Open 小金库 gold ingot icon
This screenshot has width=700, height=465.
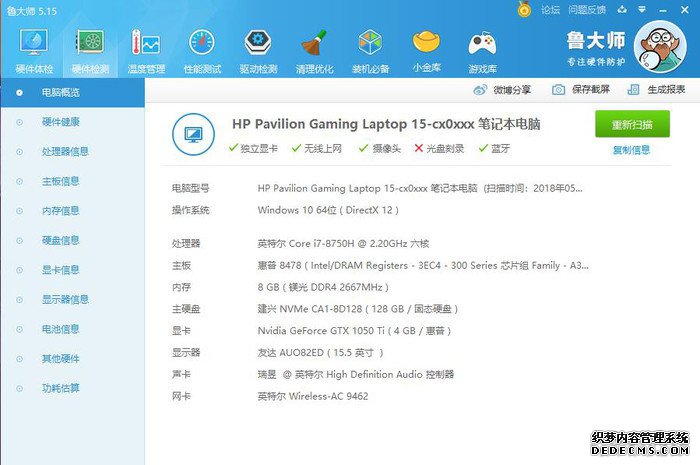(x=426, y=50)
